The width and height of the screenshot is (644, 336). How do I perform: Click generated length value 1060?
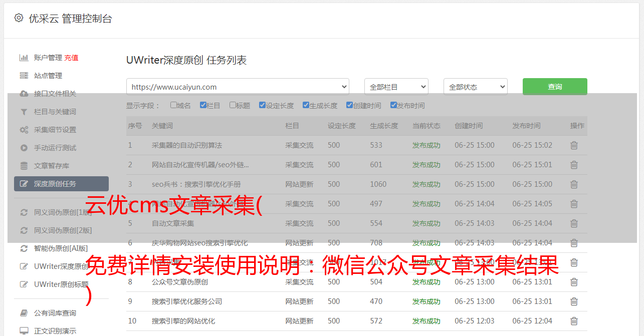click(x=378, y=184)
